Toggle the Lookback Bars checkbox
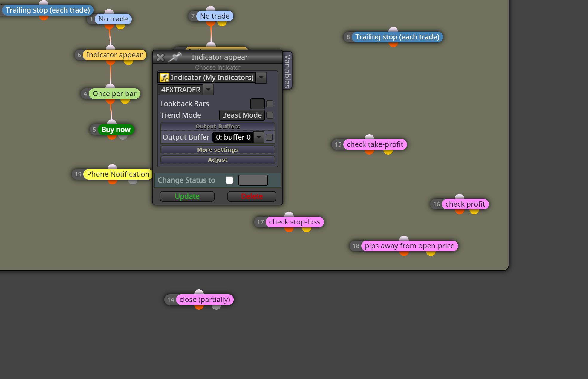Screen dimensions: 588x379 [270, 104]
